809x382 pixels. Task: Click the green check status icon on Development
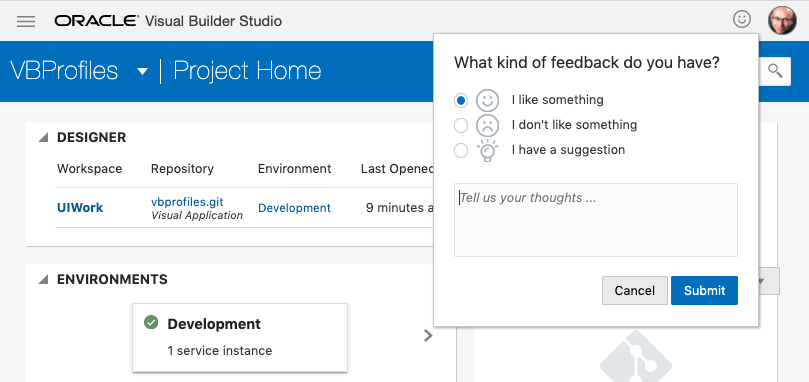[x=151, y=323]
